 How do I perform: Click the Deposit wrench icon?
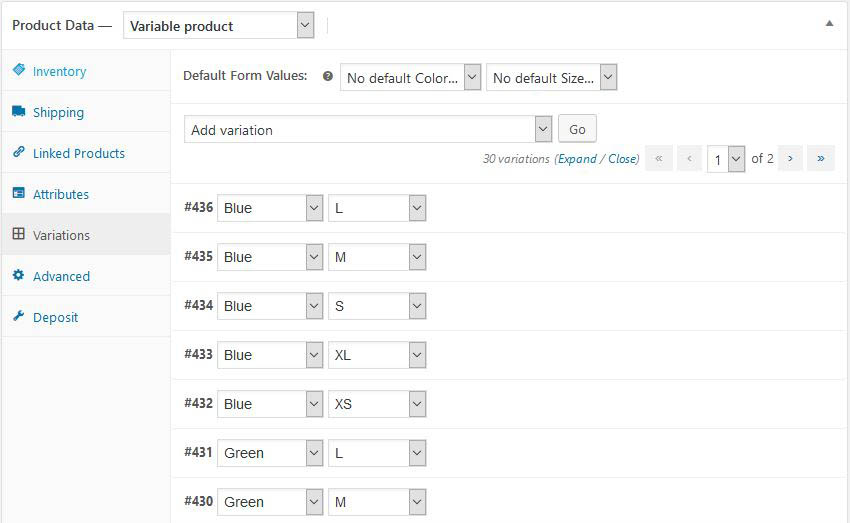(x=19, y=317)
